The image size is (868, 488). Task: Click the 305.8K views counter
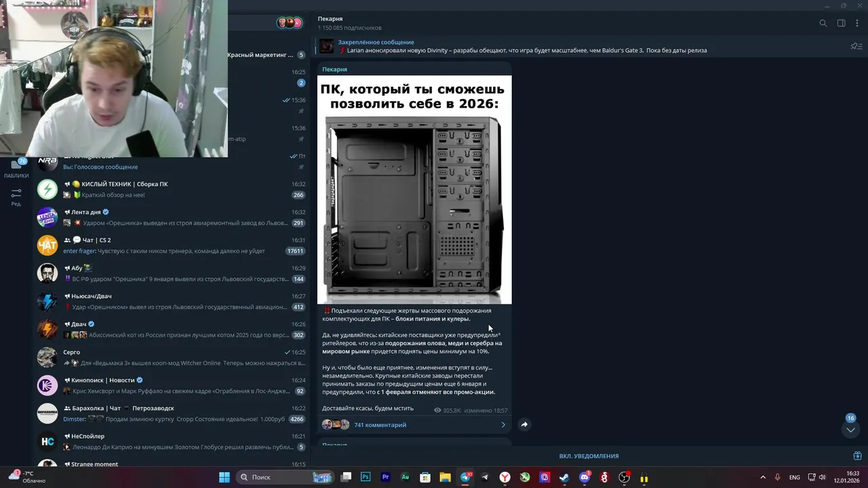point(448,410)
